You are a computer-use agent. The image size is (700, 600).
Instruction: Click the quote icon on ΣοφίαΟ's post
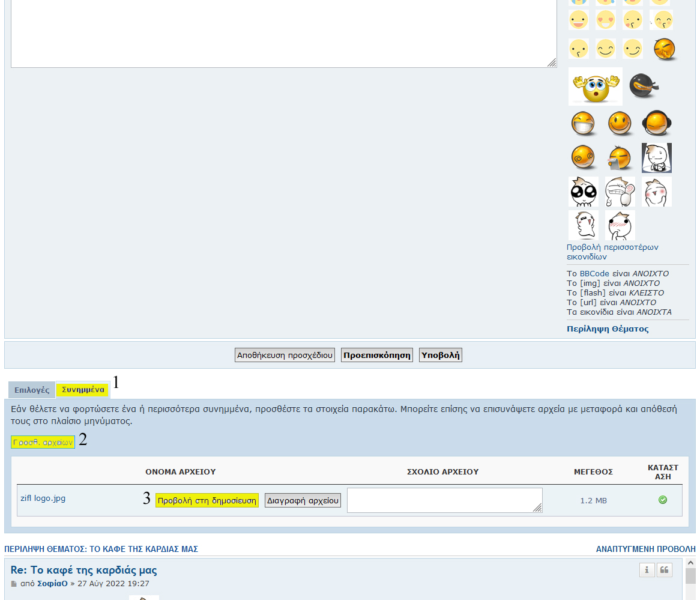point(665,570)
